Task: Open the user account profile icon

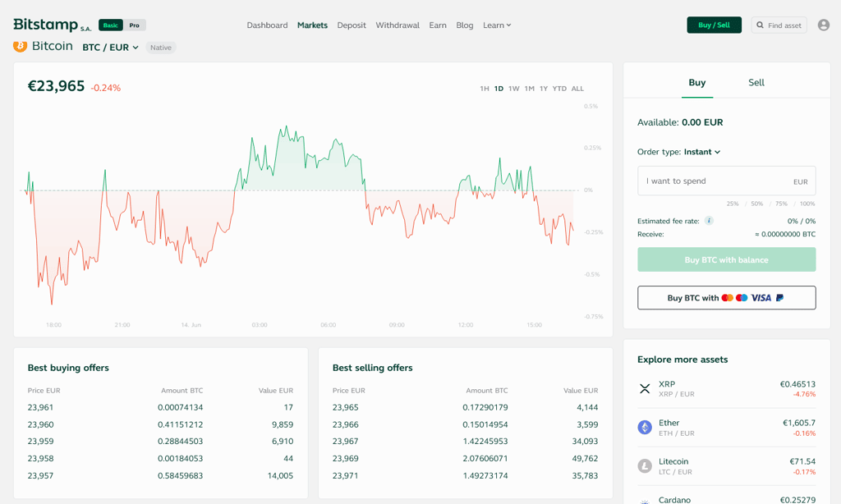Action: (x=823, y=25)
